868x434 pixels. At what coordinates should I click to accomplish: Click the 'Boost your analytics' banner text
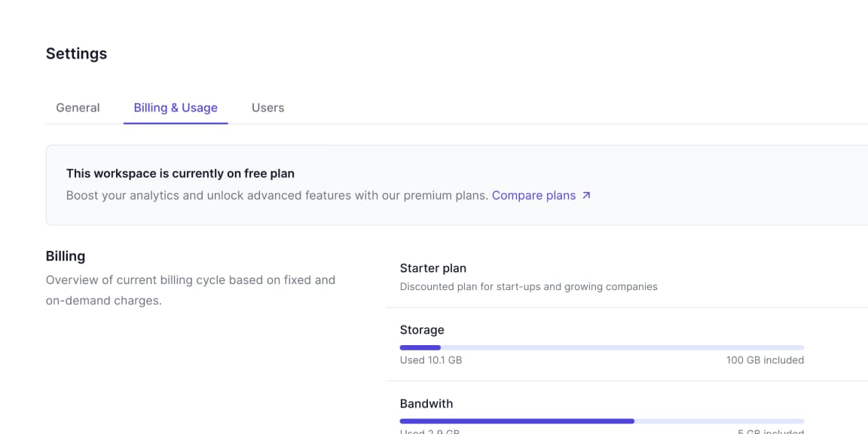click(x=277, y=196)
